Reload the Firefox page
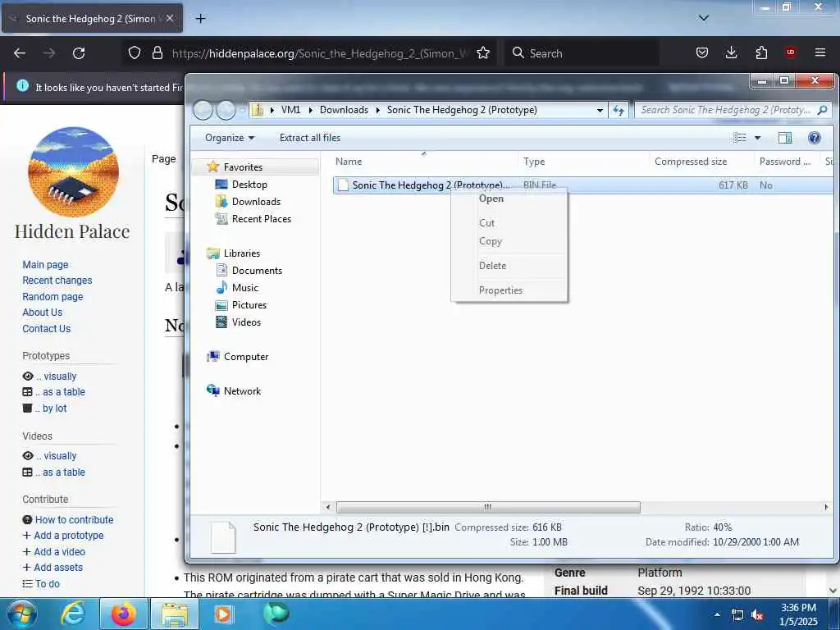This screenshot has height=630, width=840. (x=79, y=53)
